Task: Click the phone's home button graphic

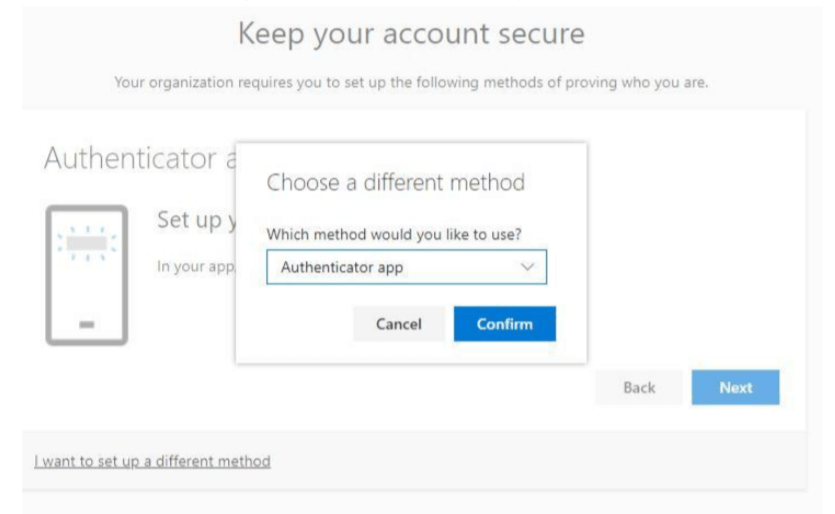Action: tap(87, 324)
